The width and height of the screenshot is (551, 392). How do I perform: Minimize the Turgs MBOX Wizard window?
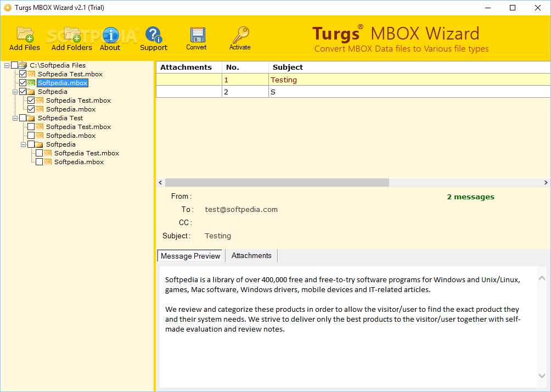coord(488,8)
